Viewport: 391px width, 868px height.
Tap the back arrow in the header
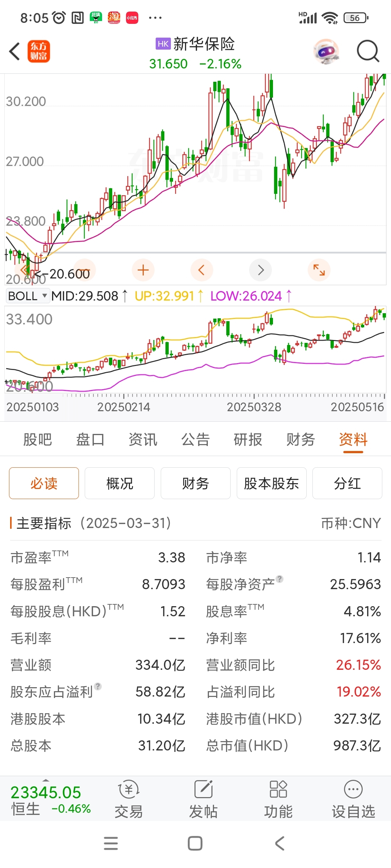coord(14,51)
